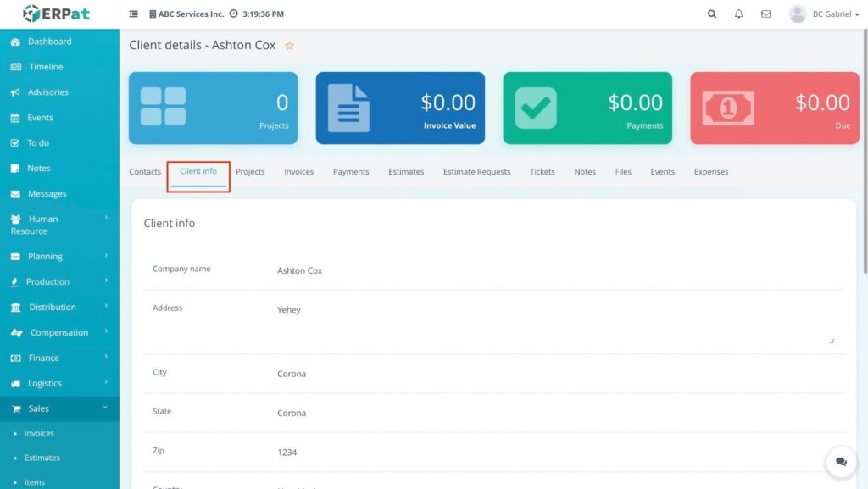Click the Due money bill icon
The height and width of the screenshot is (489, 868).
click(x=728, y=108)
